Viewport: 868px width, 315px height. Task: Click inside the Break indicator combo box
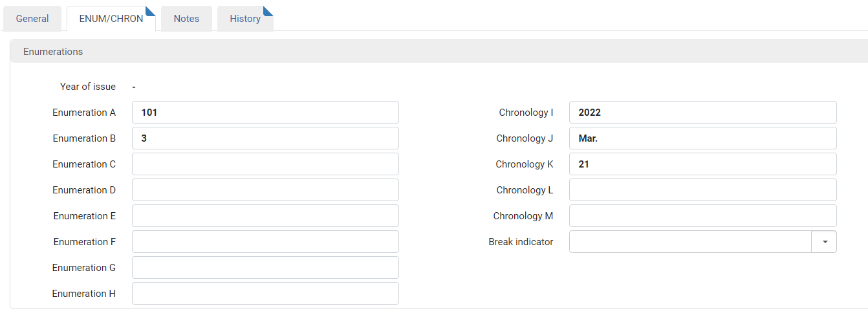pos(690,242)
